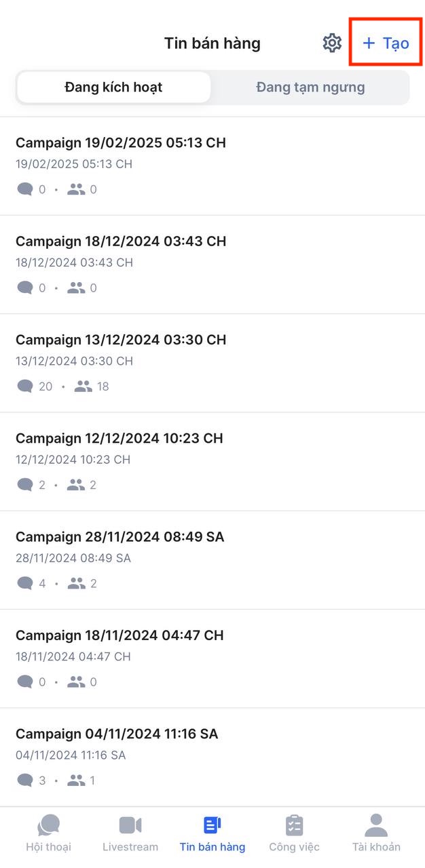Switch to Đang tạm ngưng tab
Image resolution: width=425 pixels, height=868 pixels.
click(x=310, y=87)
